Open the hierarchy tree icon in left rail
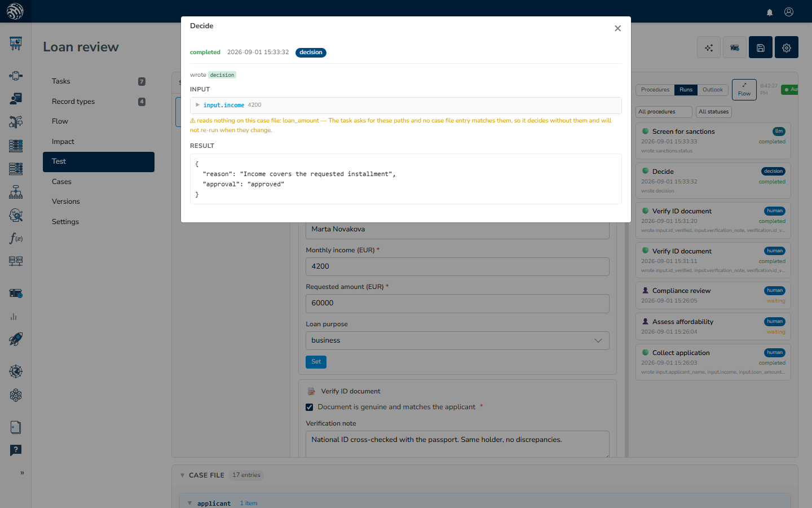Screen dimensions: 812x508 click(16, 192)
